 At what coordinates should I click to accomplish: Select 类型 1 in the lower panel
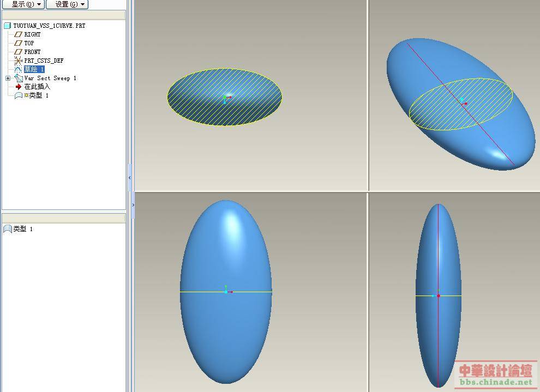[x=23, y=229]
